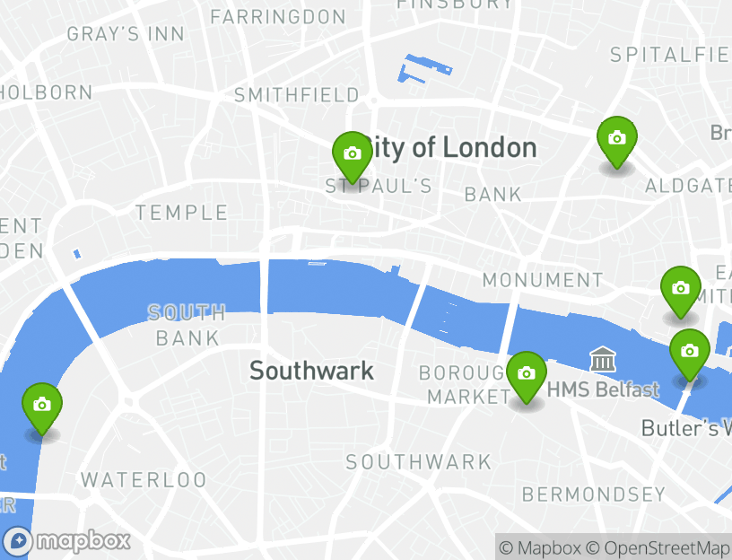Click the HMS Belfast museum icon
This screenshot has width=732, height=560.
[x=602, y=359]
